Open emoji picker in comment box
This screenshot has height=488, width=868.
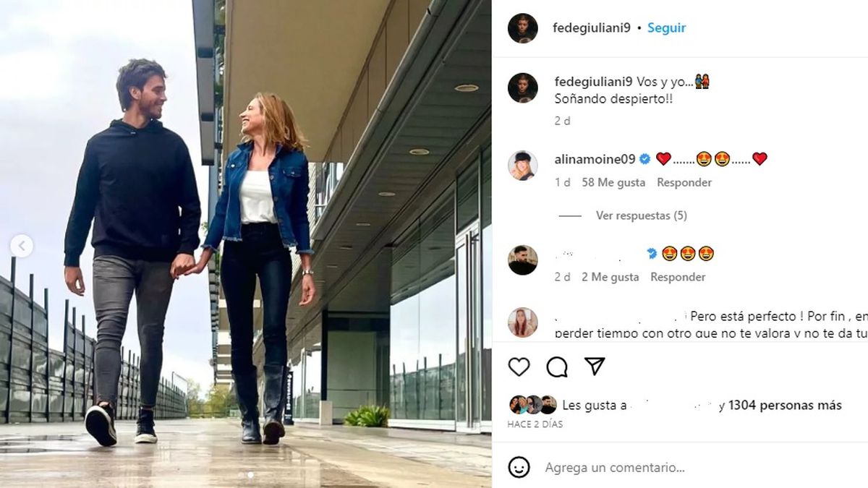click(519, 468)
